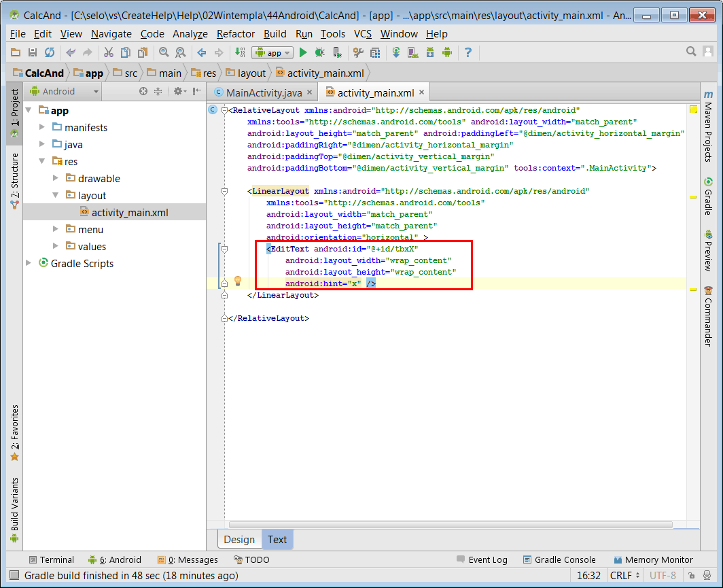The image size is (723, 588).
Task: Click the Paste clipboard icon
Action: [x=143, y=52]
